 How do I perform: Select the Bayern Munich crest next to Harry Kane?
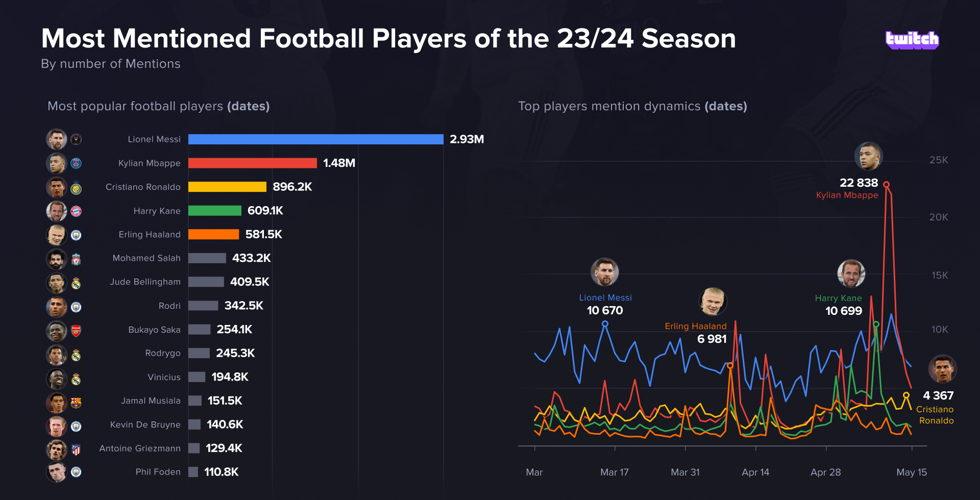pos(76,211)
